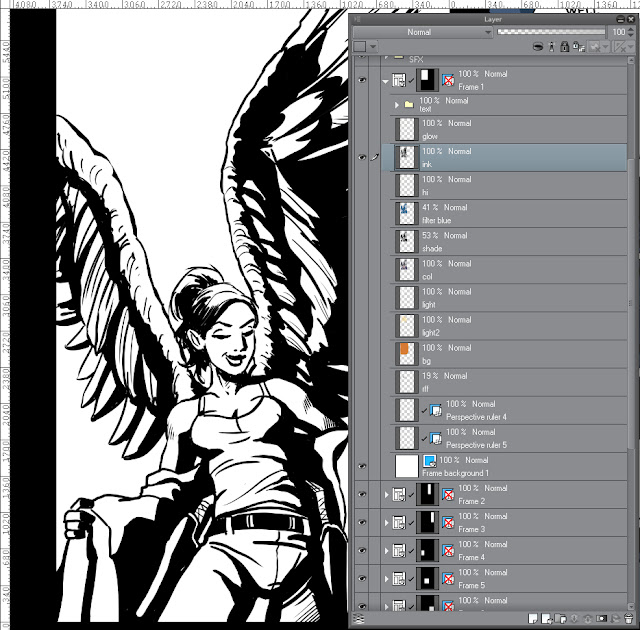Viewport: 640px width, 630px height.
Task: Click the Perspective ruler 5 ruler icon
Action: (436, 439)
